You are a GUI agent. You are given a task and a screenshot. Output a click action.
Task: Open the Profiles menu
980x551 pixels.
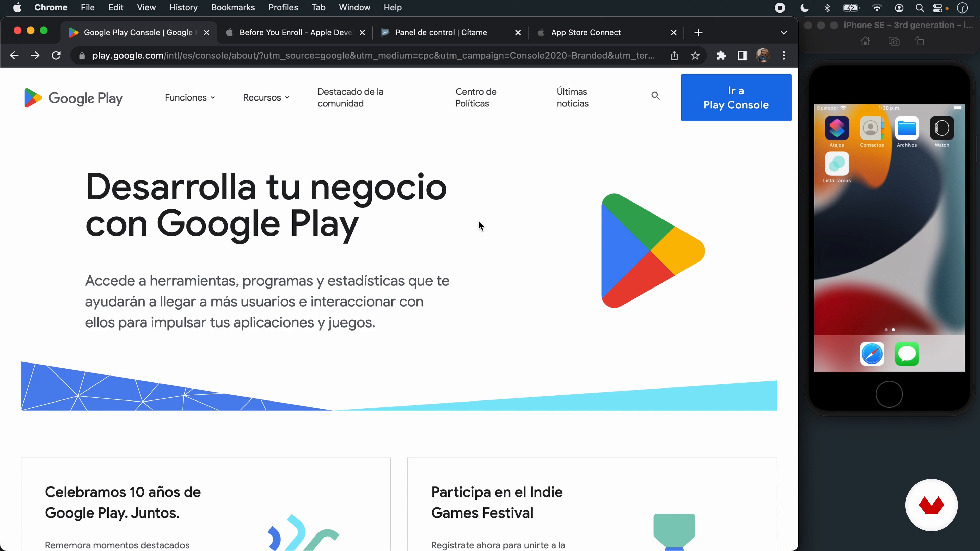pyautogui.click(x=283, y=8)
